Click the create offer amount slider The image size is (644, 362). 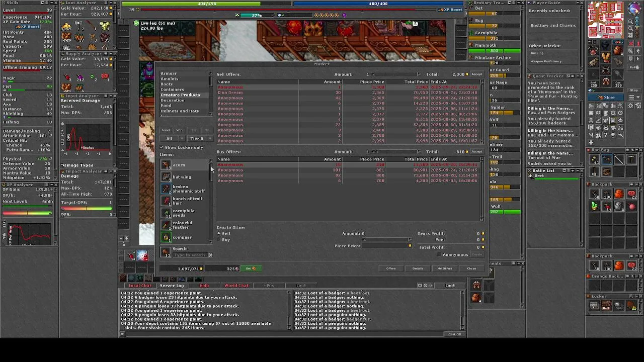point(386,240)
